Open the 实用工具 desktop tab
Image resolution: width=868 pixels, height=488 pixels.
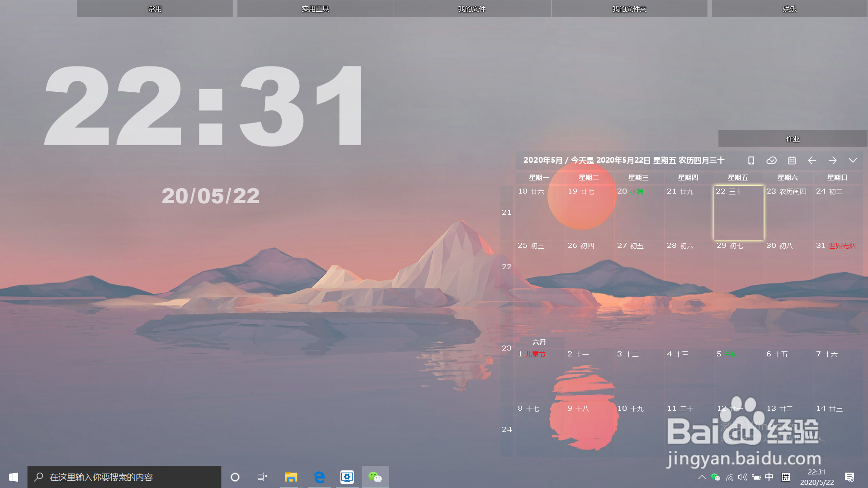coord(315,9)
